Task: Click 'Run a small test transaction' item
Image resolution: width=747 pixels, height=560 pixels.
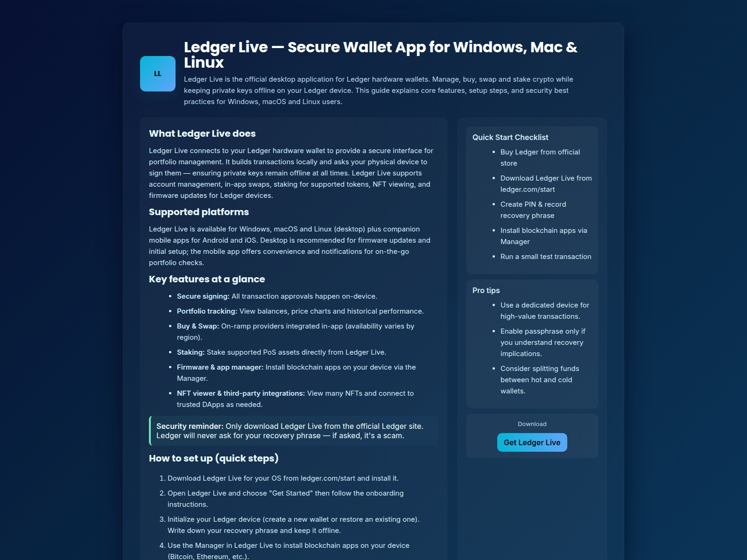Action: click(546, 257)
